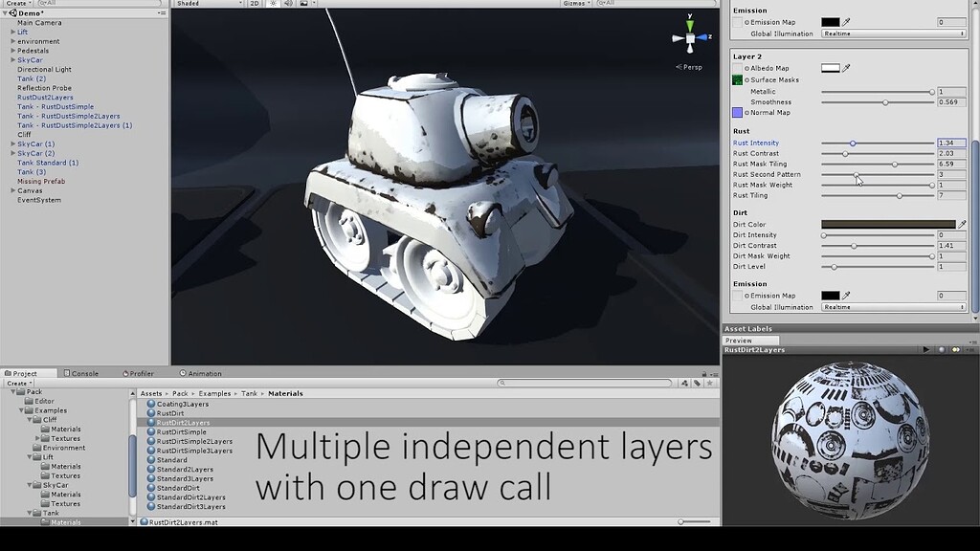This screenshot has height=551, width=980.
Task: Open the Gizmos dropdown in Scene toolbar
Action: 574,4
